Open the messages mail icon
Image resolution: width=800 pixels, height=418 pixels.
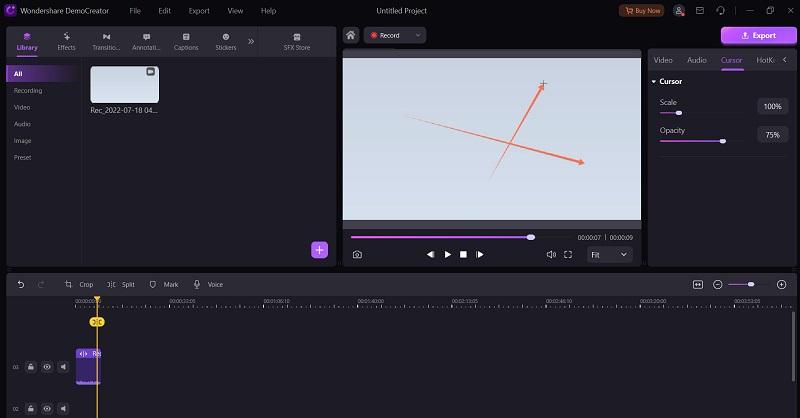pos(700,10)
